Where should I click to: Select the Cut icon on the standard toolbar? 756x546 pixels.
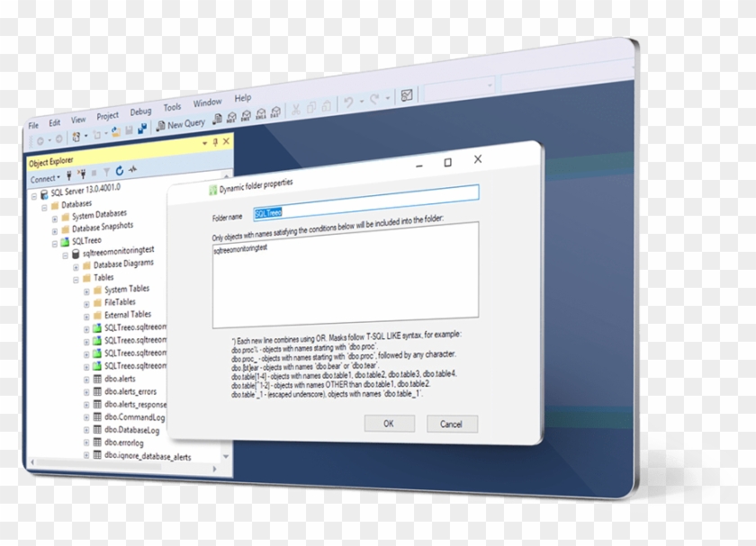[x=296, y=108]
